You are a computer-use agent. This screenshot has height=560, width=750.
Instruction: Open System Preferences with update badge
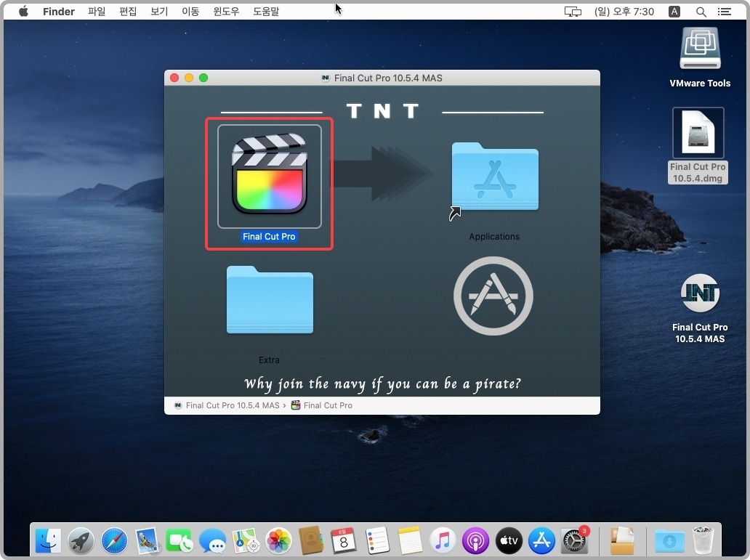point(574,541)
